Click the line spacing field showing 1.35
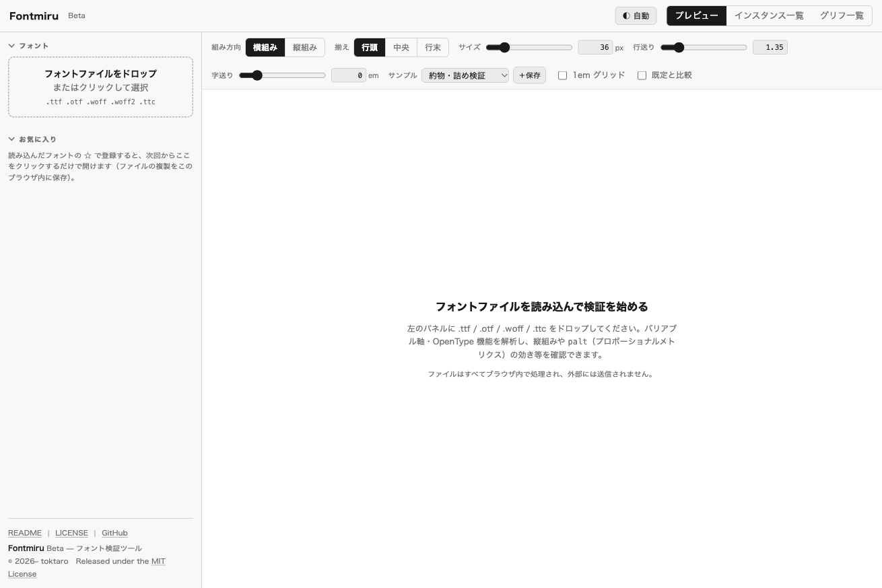Image resolution: width=882 pixels, height=588 pixels. pos(770,47)
